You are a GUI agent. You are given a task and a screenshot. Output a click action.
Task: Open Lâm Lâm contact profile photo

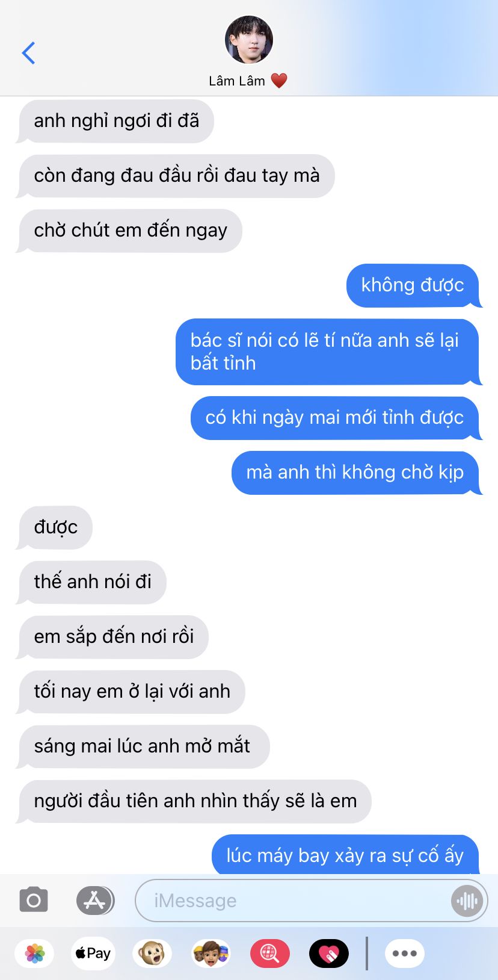click(249, 40)
